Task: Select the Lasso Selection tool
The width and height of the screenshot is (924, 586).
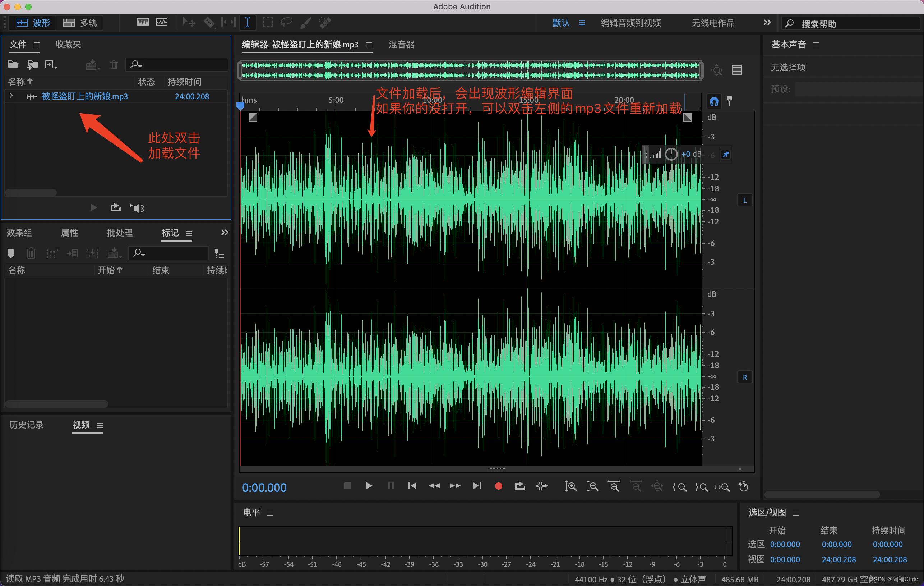Action: pos(287,22)
